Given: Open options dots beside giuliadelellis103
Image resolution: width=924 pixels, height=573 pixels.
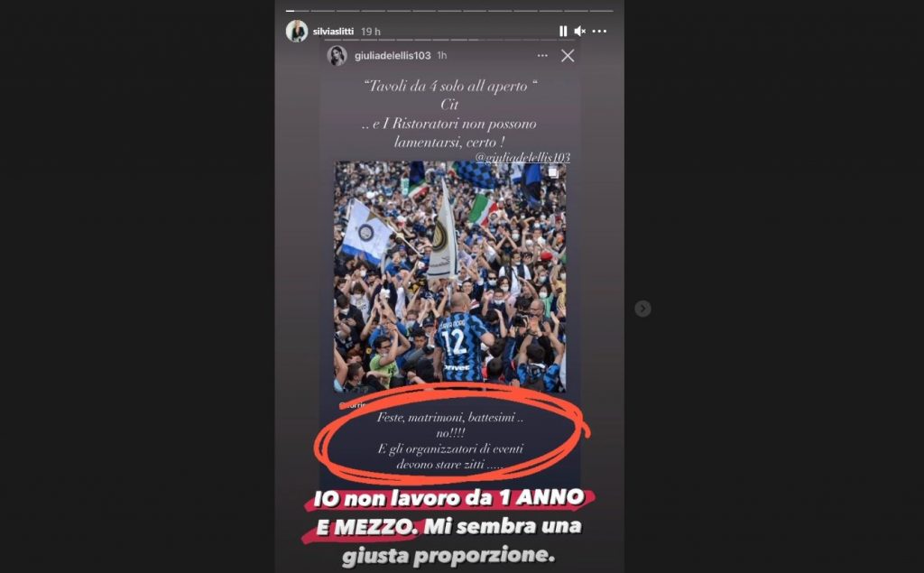Looking at the screenshot, I should (542, 55).
